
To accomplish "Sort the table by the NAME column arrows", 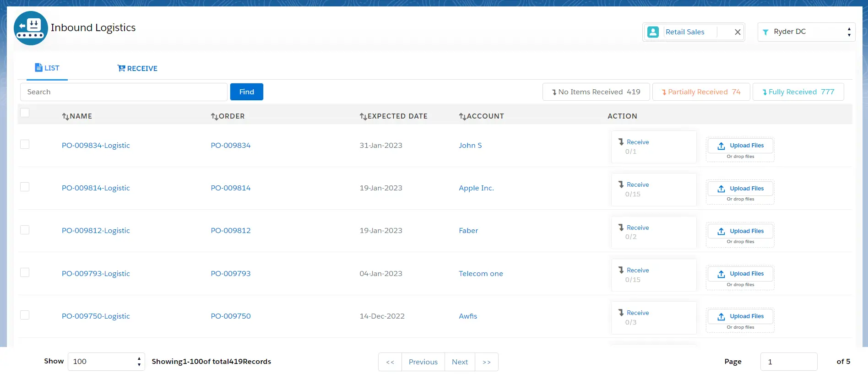I will point(65,116).
